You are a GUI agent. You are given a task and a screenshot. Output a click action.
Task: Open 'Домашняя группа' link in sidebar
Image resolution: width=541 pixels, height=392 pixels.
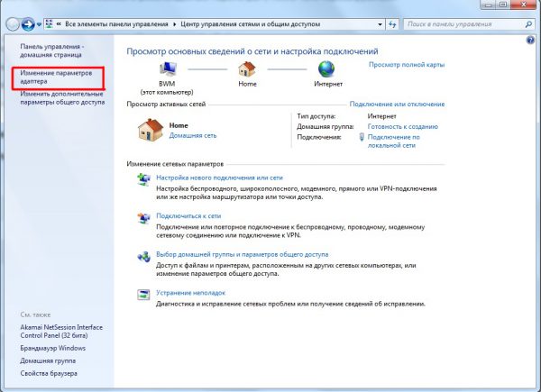48,360
